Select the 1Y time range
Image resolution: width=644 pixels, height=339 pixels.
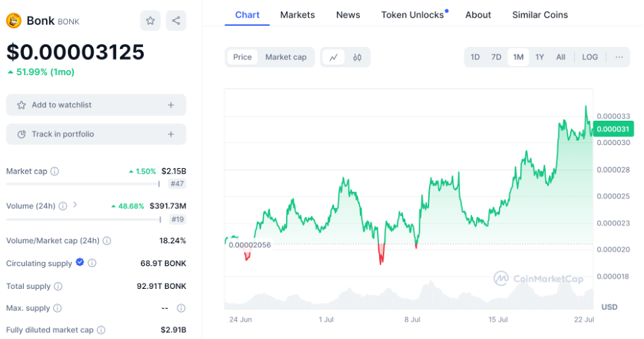click(540, 57)
